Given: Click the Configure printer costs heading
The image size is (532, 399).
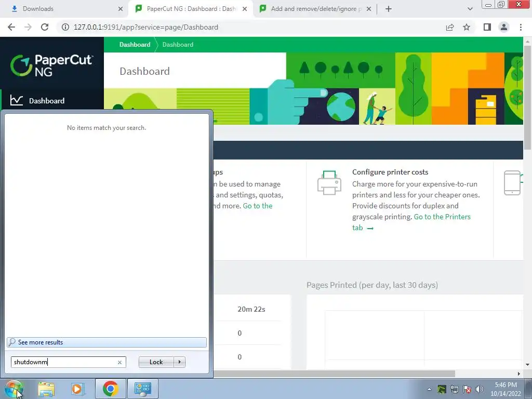Looking at the screenshot, I should tap(390, 172).
